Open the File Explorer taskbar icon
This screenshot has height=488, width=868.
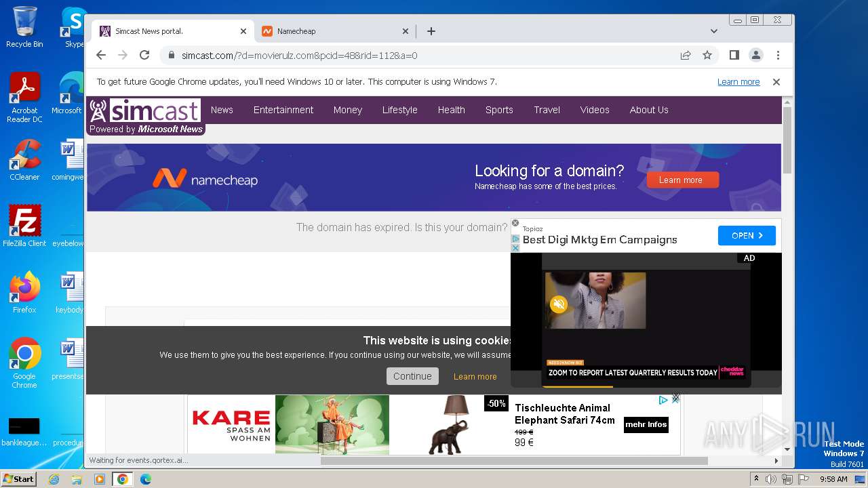click(77, 479)
